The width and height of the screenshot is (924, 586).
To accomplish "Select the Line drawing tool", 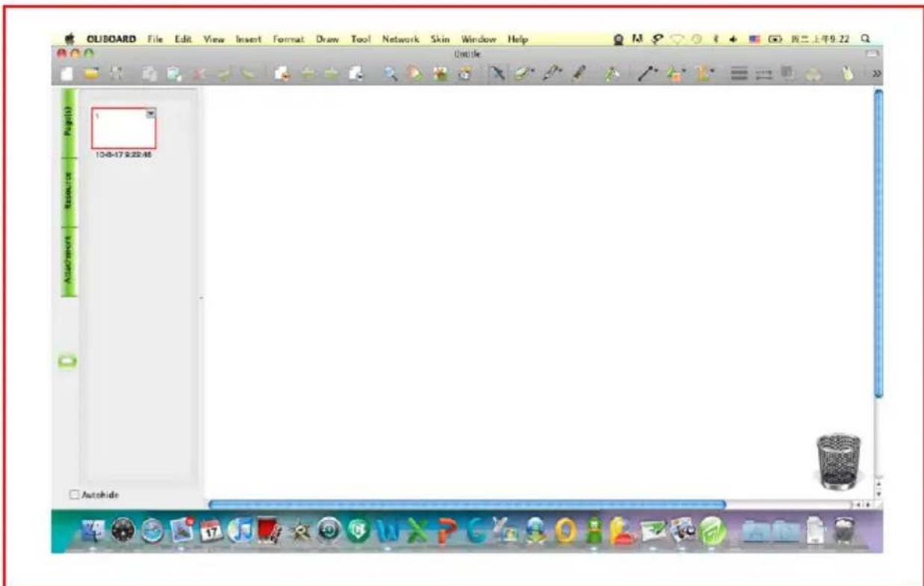I will pos(645,74).
